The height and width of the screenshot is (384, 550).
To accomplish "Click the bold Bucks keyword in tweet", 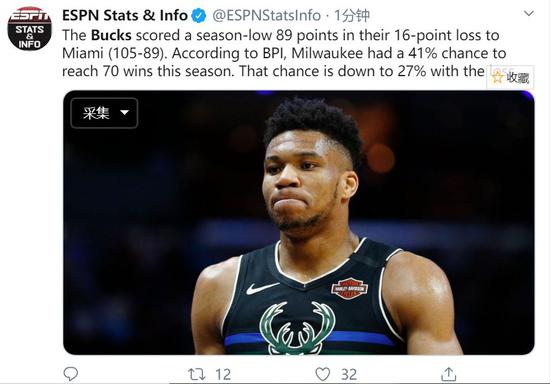I will pos(111,35).
